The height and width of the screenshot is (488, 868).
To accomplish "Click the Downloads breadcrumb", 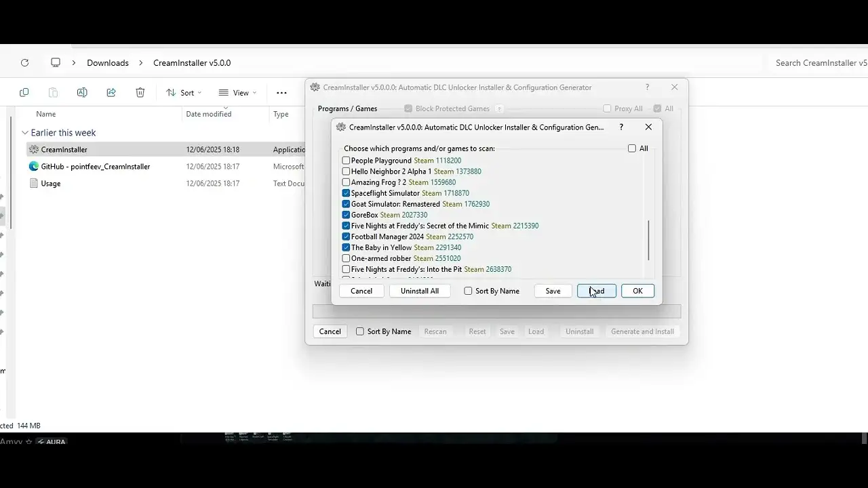I will [x=108, y=63].
